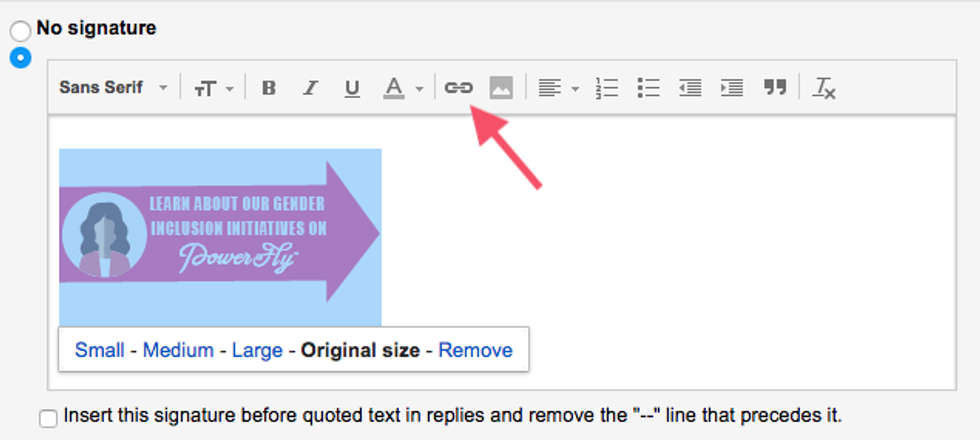Open the Sans Serif font dropdown
980x440 pixels.
click(x=113, y=88)
